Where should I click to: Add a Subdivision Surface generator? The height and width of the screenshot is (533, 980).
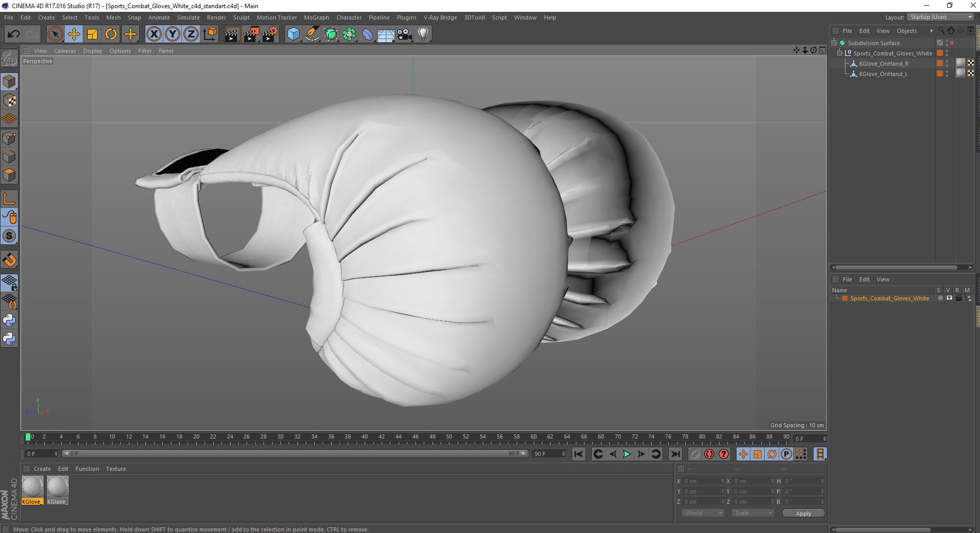[331, 34]
